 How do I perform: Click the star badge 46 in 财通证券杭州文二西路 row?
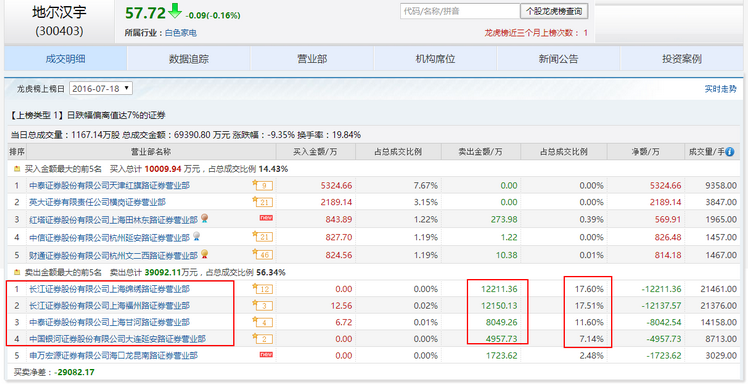coord(262,254)
